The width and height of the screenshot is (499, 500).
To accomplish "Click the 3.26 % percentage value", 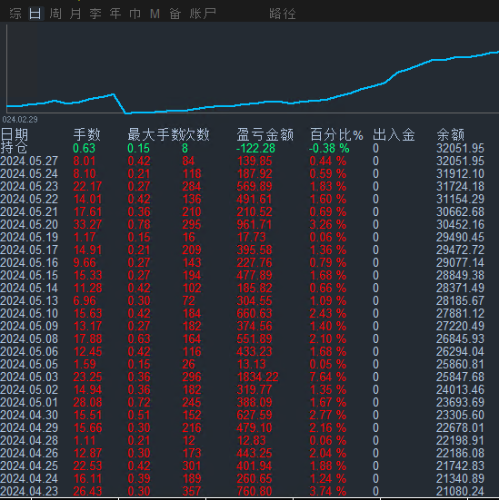I will pos(328,225).
